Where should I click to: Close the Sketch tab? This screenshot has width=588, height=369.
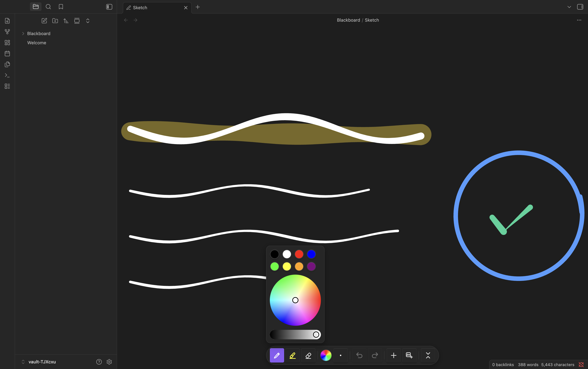pos(186,7)
